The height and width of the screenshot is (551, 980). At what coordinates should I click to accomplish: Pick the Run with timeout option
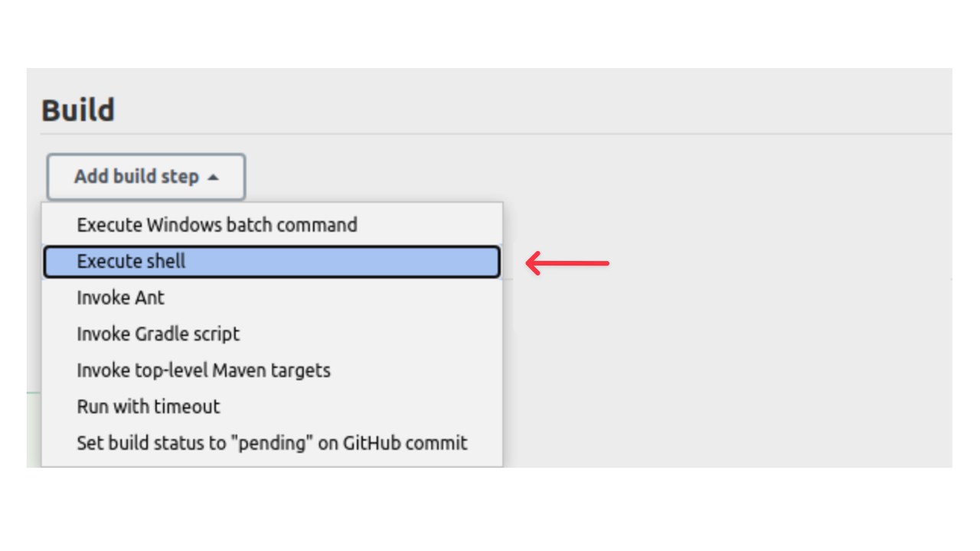[148, 406]
